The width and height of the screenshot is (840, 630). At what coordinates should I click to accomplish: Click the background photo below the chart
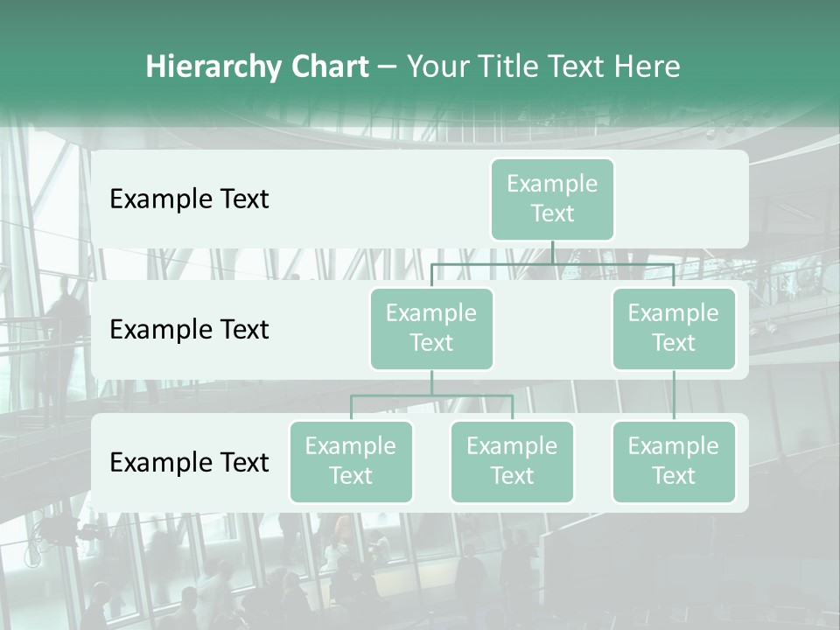[x=420, y=569]
